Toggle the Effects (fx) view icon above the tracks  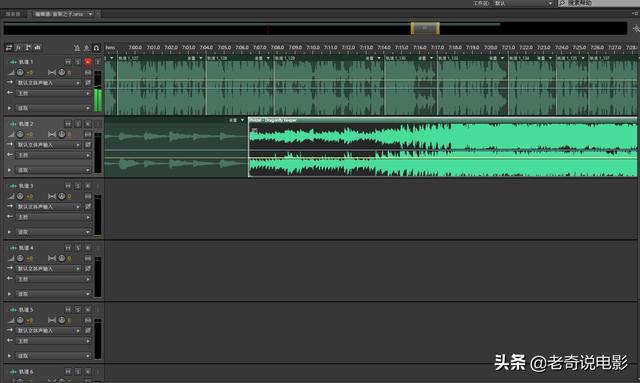pyautogui.click(x=18, y=48)
